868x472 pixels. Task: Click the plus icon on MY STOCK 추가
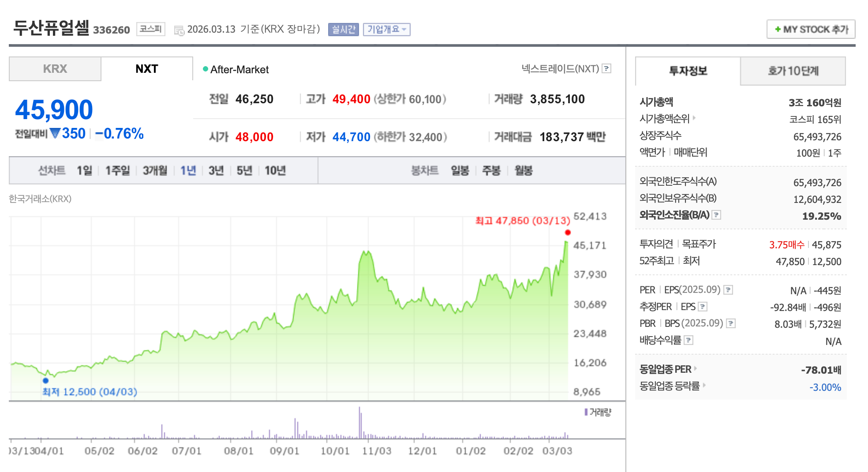coord(778,29)
